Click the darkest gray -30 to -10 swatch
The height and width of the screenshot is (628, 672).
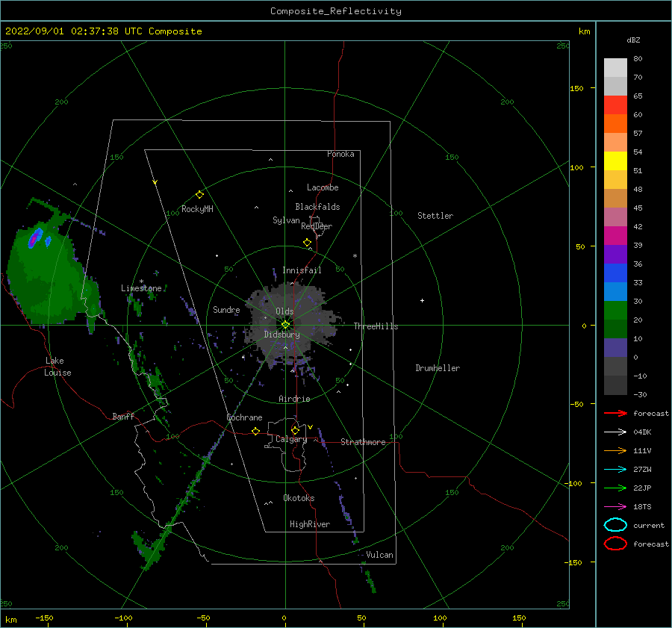point(615,385)
